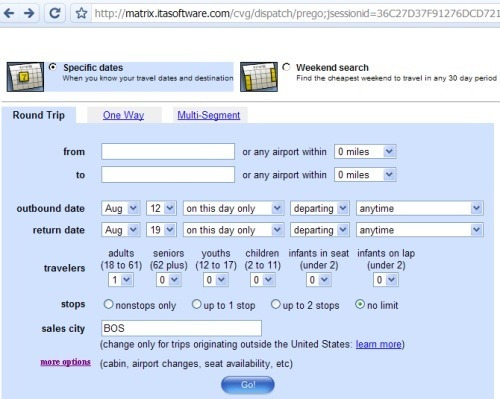500x399 pixels.
Task: Switch to the One Way tab
Action: pos(123,115)
